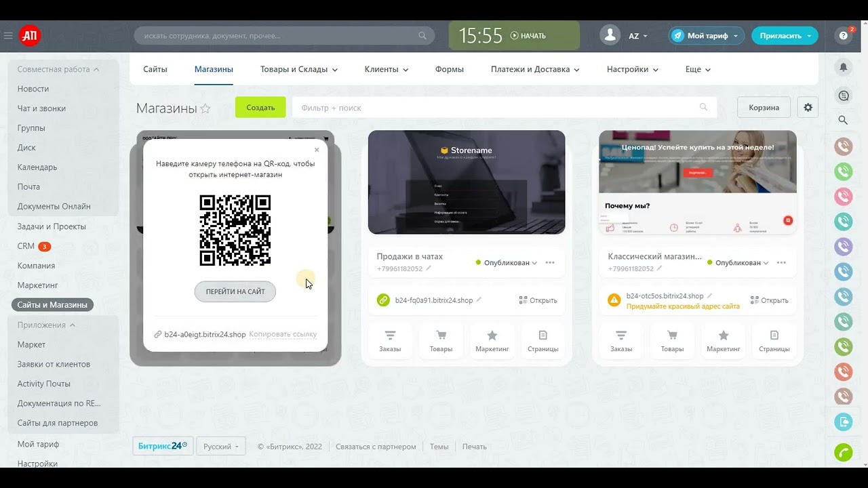Open Заказы for Продажи в чатах store
This screenshot has width=868, height=488.
pos(390,341)
